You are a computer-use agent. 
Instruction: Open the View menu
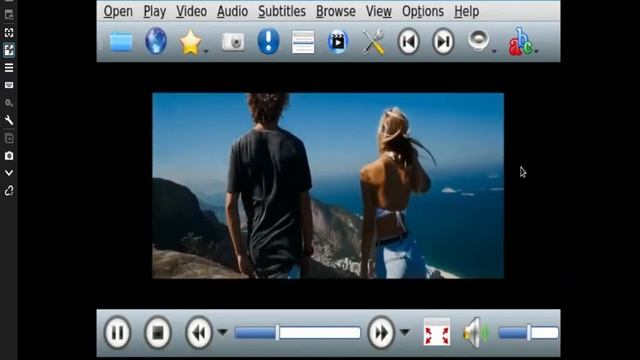pyautogui.click(x=379, y=11)
